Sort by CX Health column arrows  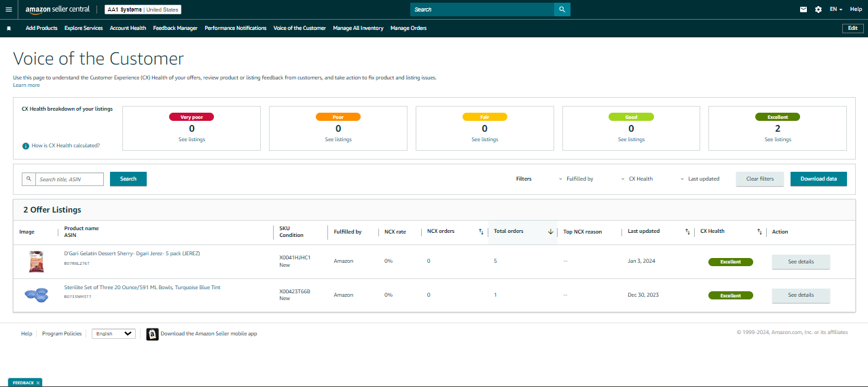click(759, 232)
